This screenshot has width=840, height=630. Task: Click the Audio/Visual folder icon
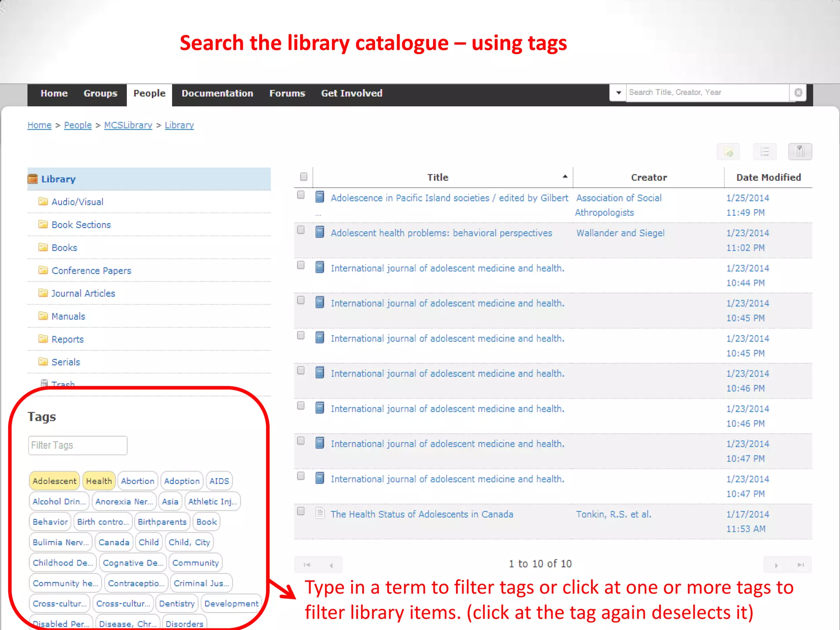point(43,201)
